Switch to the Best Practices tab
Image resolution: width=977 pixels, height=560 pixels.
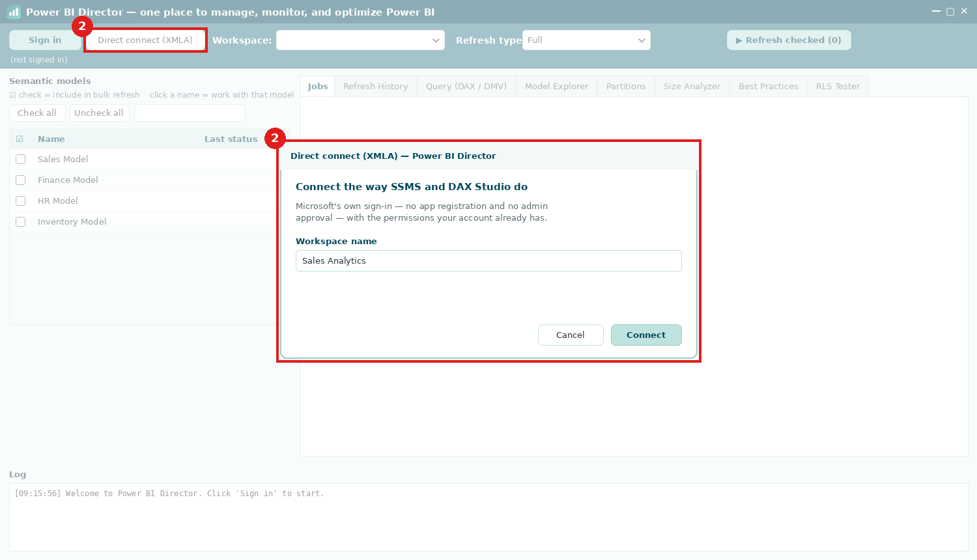pyautogui.click(x=769, y=87)
